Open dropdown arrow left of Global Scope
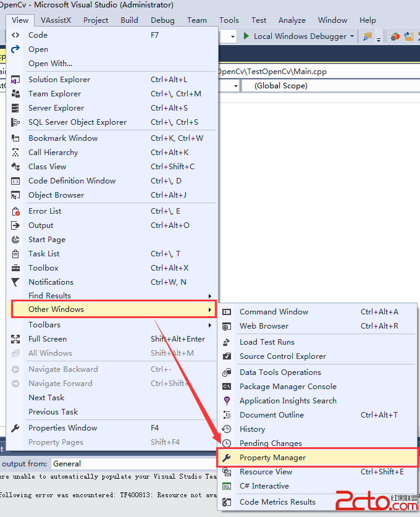 [236, 86]
